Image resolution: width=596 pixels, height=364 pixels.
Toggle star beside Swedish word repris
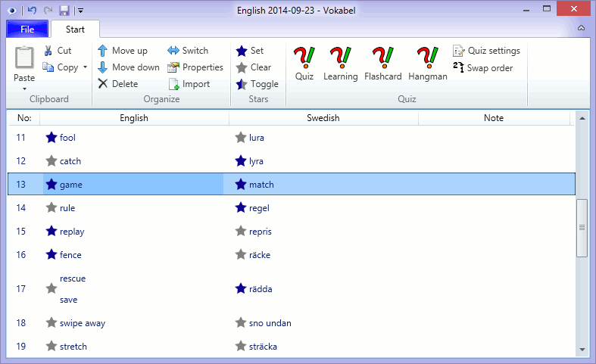coord(241,231)
